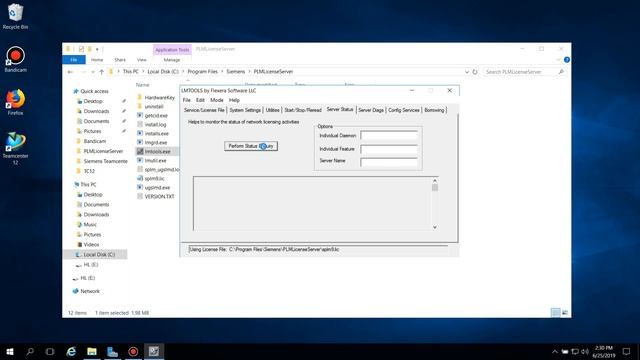This screenshot has width=640, height=360.
Task: Select Local Disk (C:) in navigation pane
Action: (99, 254)
